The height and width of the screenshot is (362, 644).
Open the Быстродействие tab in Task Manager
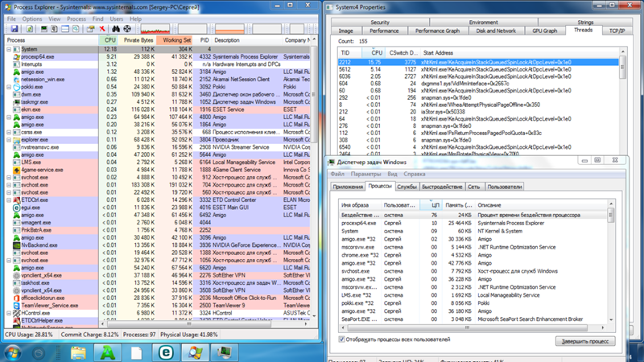[442, 187]
